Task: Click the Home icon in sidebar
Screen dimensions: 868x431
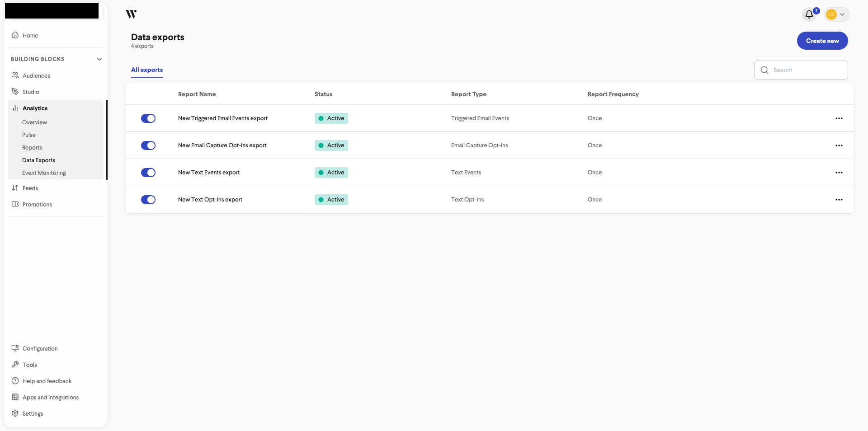Action: 15,35
